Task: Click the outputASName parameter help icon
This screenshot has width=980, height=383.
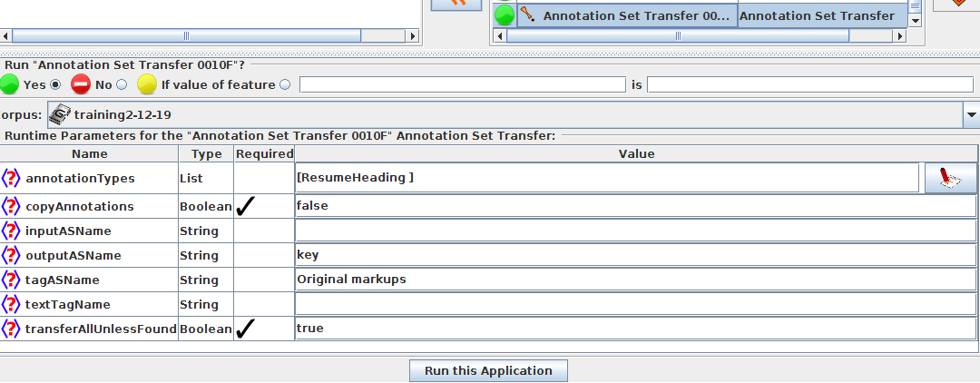Action: (x=11, y=255)
